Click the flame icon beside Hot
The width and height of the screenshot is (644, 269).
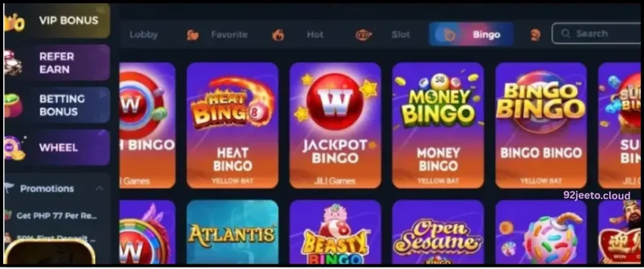[x=278, y=35]
